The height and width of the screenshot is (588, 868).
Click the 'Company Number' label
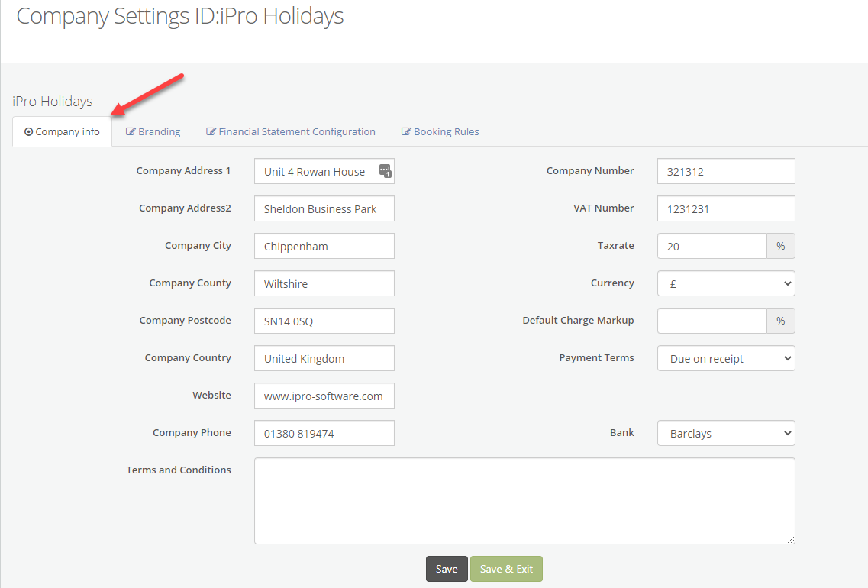point(591,170)
